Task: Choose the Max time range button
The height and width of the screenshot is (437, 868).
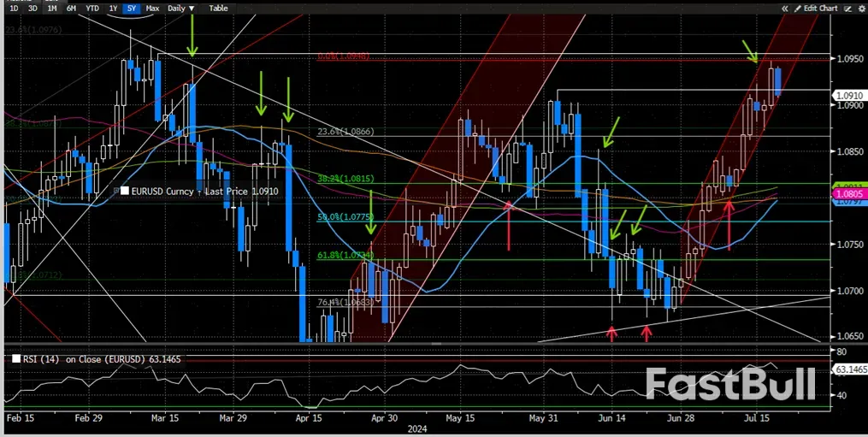Action: tap(152, 8)
